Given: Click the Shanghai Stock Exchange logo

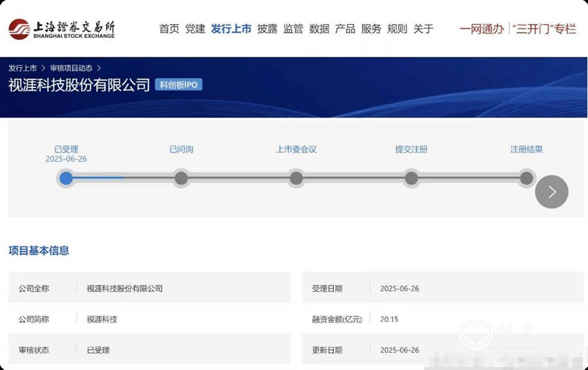Looking at the screenshot, I should pyautogui.click(x=62, y=29).
